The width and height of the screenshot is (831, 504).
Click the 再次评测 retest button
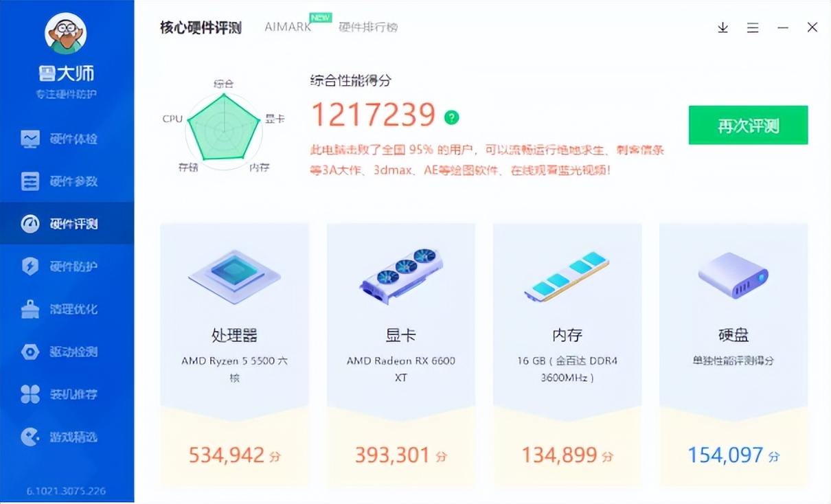coord(747,125)
